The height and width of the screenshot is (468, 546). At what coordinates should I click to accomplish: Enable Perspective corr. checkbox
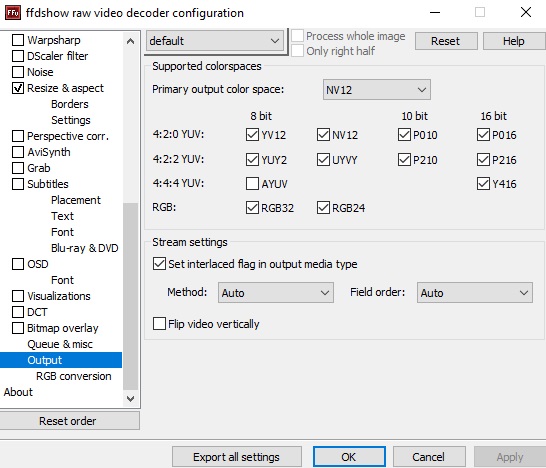(18, 136)
